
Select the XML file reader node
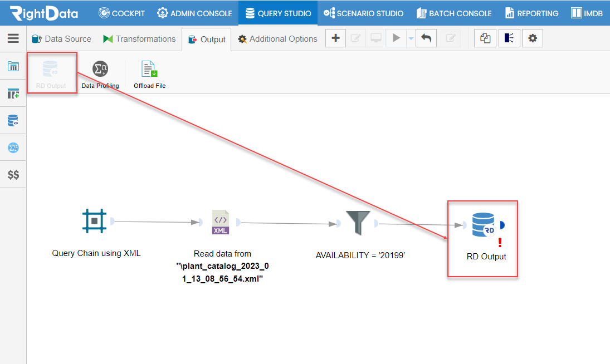point(220,222)
